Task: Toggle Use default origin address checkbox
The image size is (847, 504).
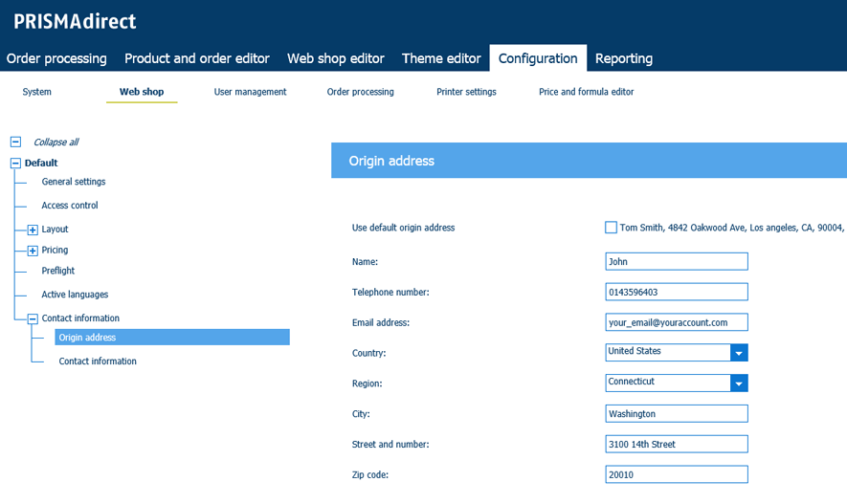Action: [611, 228]
